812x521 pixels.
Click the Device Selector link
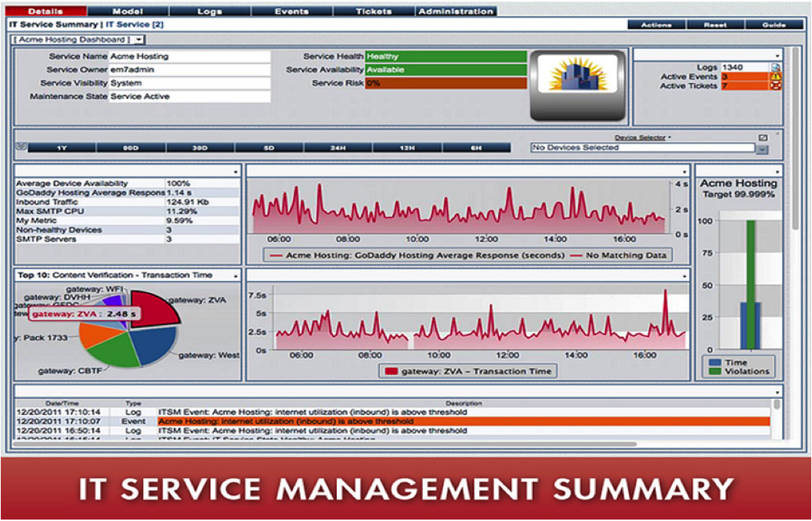coord(641,138)
